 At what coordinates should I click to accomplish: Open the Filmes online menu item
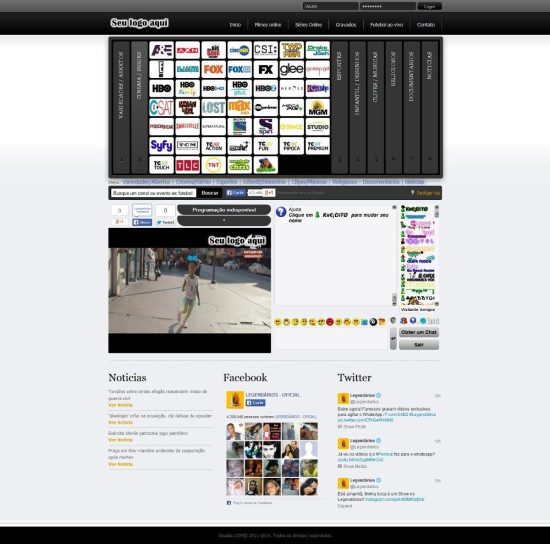coord(268,25)
